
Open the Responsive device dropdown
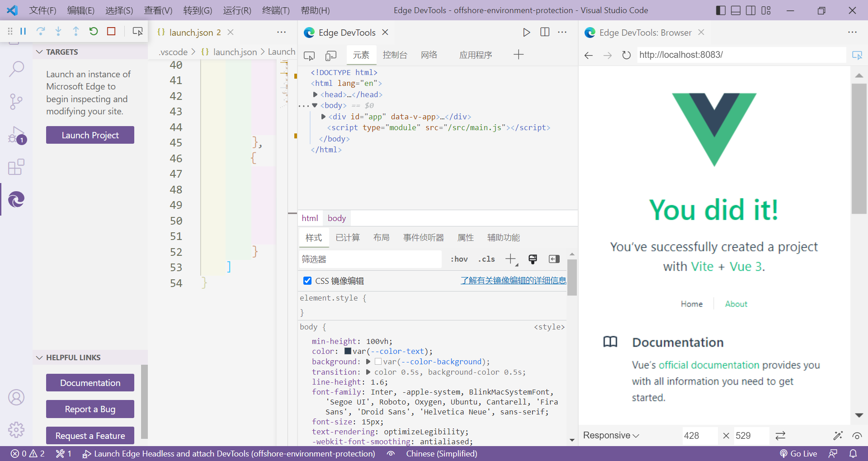[x=611, y=435]
